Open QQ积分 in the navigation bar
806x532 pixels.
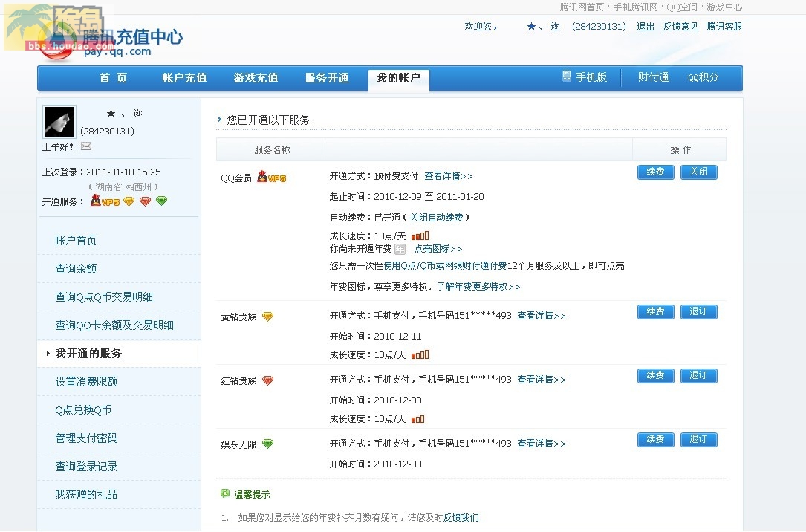point(703,77)
